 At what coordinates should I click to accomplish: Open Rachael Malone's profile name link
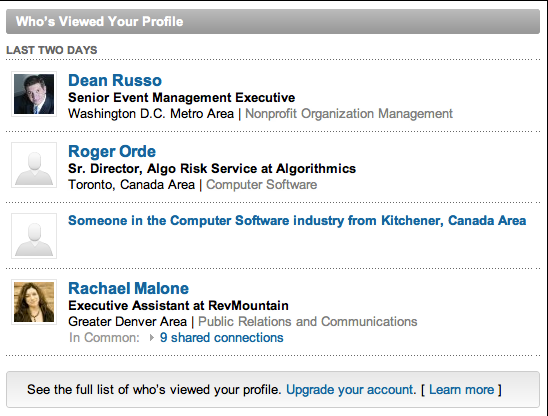tap(128, 288)
